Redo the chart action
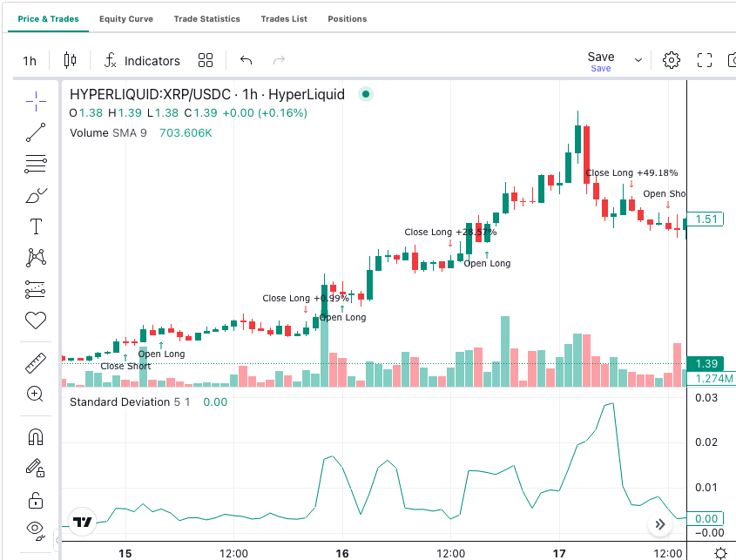Image resolution: width=736 pixels, height=560 pixels. (x=279, y=60)
